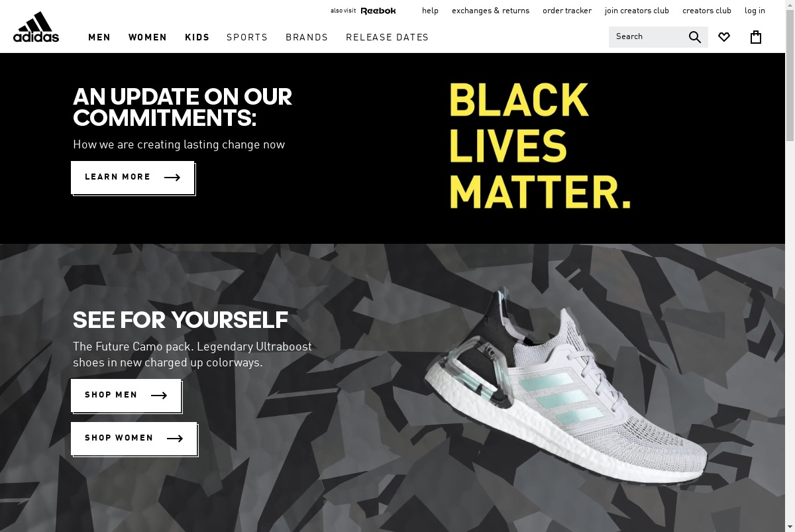Screen dimensions: 795x532
Task: Focus the Search input field
Action: pyautogui.click(x=648, y=37)
